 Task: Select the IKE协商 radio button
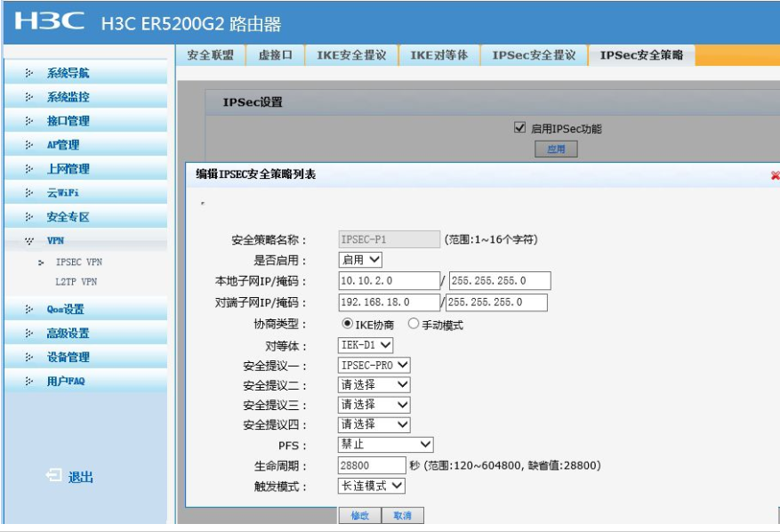(x=347, y=324)
